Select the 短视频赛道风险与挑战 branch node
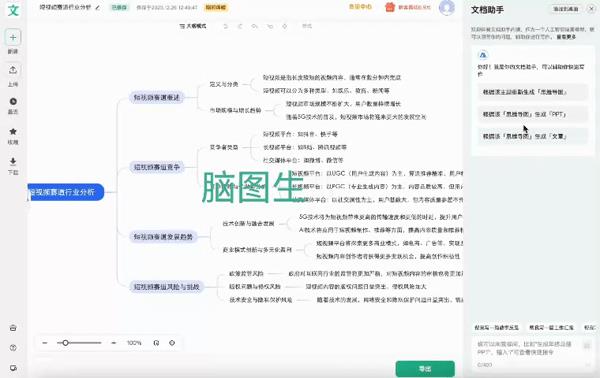The height and width of the screenshot is (378, 600). (166, 287)
